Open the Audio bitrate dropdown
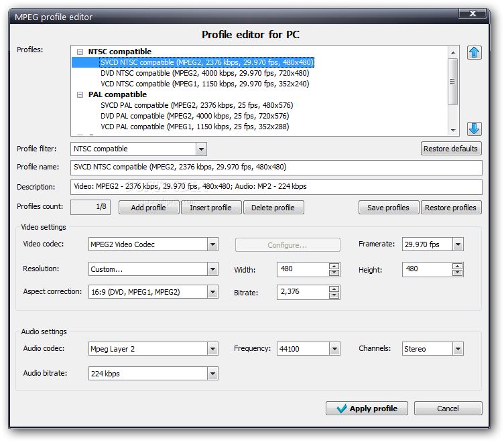This screenshot has width=504, height=442. (212, 374)
